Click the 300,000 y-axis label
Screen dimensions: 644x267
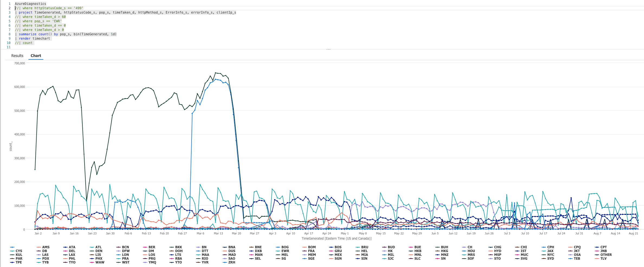tap(20, 158)
